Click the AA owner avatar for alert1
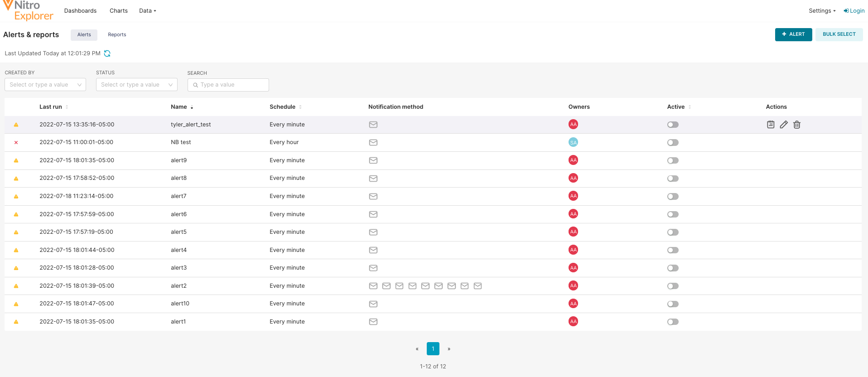The width and height of the screenshot is (868, 377). [x=573, y=322]
